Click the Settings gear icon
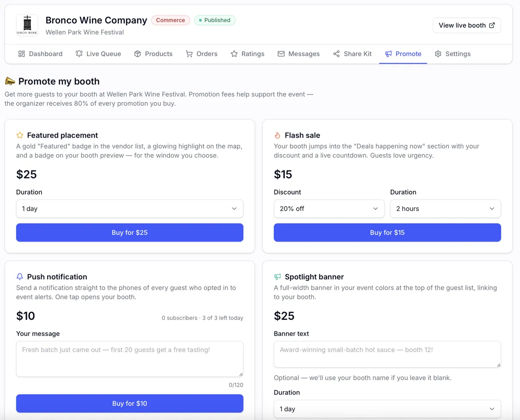The height and width of the screenshot is (420, 520). pyautogui.click(x=438, y=54)
